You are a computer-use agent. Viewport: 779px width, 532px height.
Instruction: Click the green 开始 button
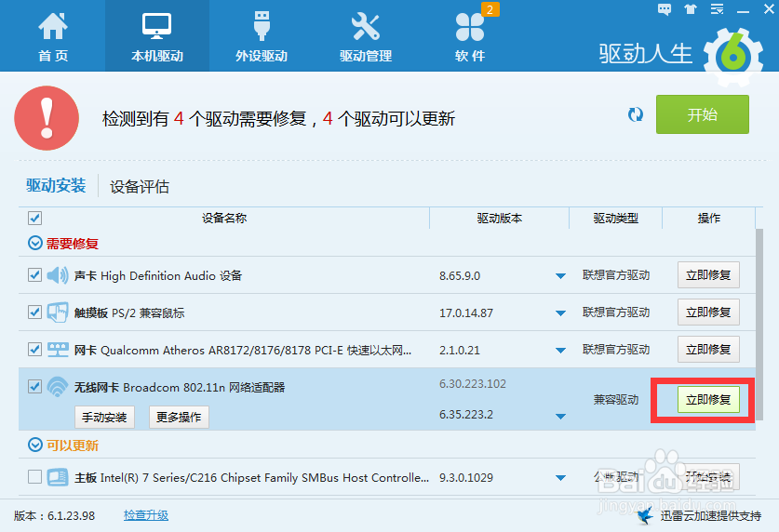coord(702,114)
